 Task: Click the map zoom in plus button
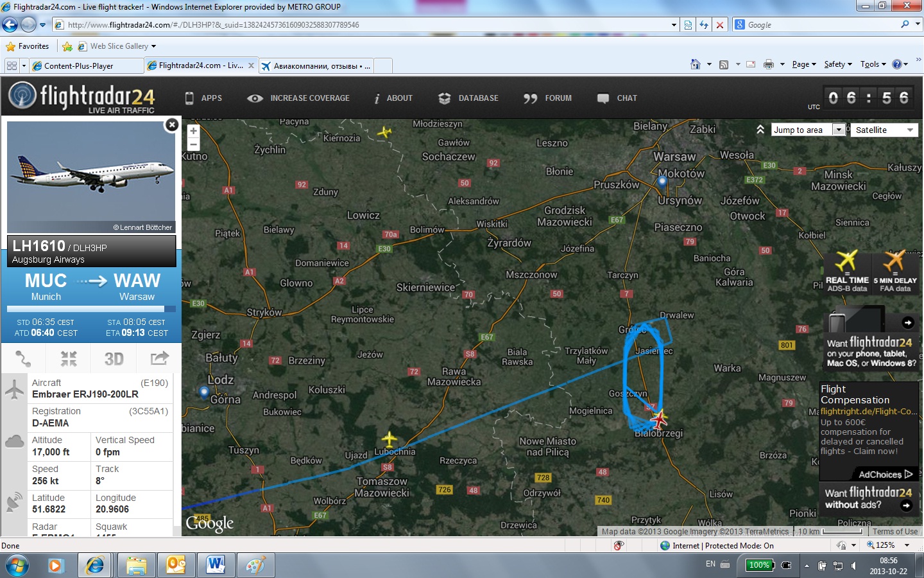pyautogui.click(x=193, y=130)
